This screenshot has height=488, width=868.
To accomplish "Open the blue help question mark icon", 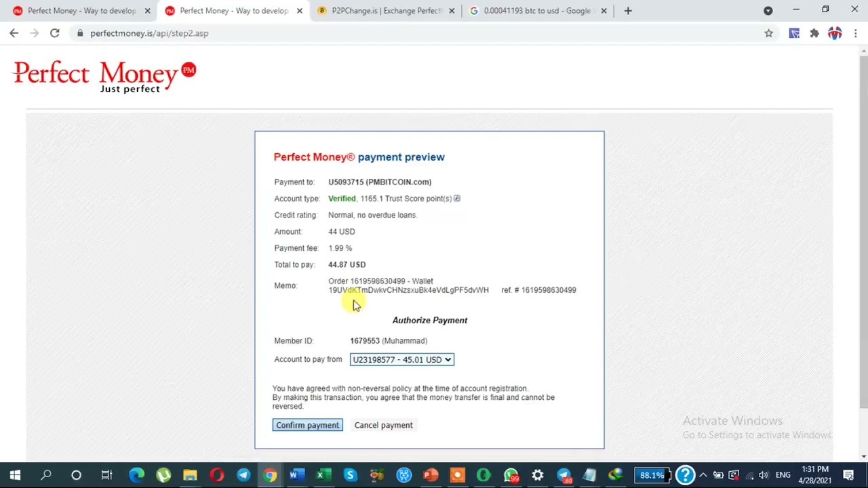I will 686,475.
